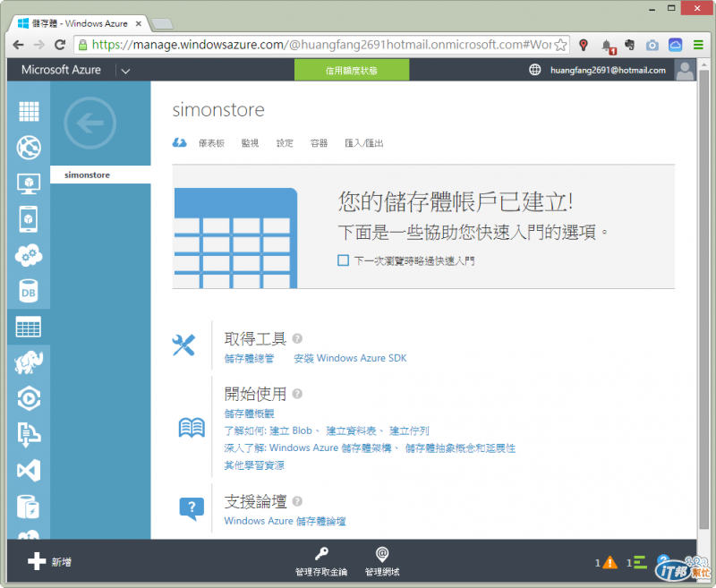This screenshot has height=588, width=716.
Task: Open SQL Databases DB icon in sidebar
Action: [29, 291]
